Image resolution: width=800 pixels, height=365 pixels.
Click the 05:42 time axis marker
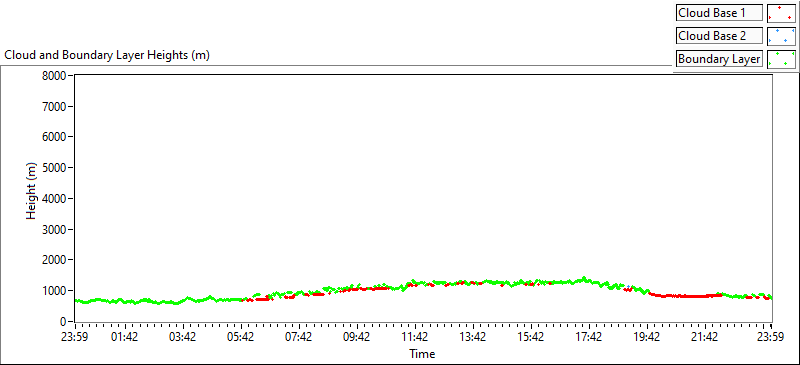coord(241,337)
